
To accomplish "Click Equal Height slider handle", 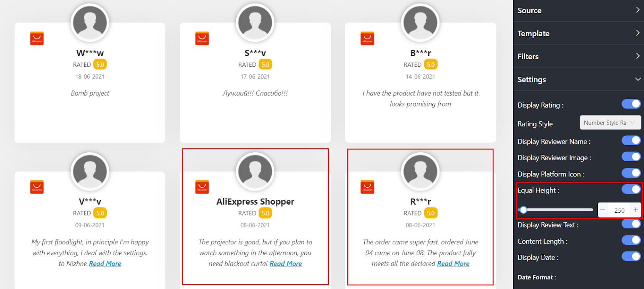I will tap(523, 210).
